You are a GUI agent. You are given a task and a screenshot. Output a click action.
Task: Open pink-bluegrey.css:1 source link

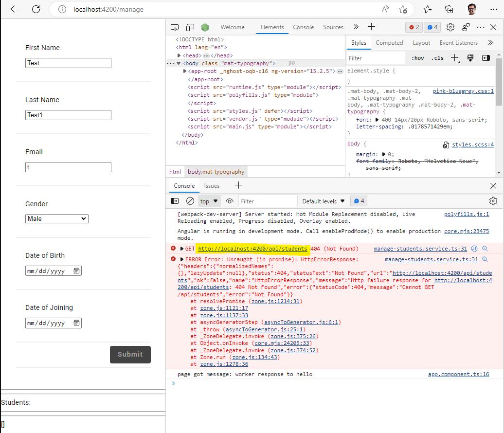463,91
